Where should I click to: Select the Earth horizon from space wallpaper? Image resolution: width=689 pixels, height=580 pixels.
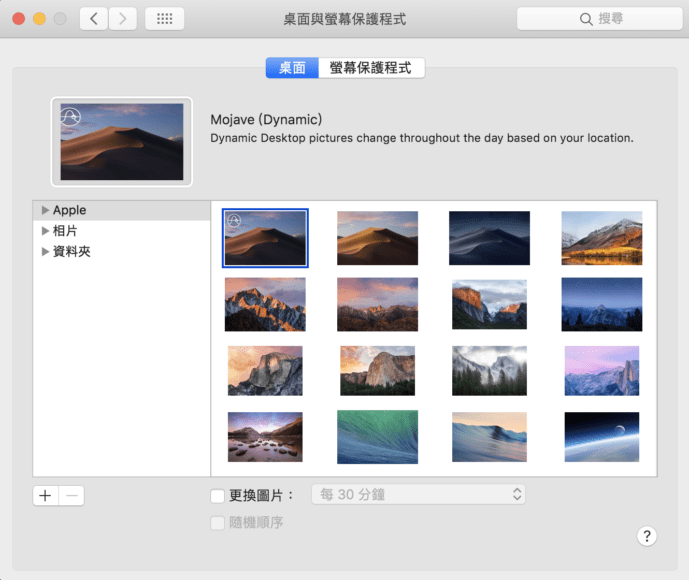click(x=602, y=437)
